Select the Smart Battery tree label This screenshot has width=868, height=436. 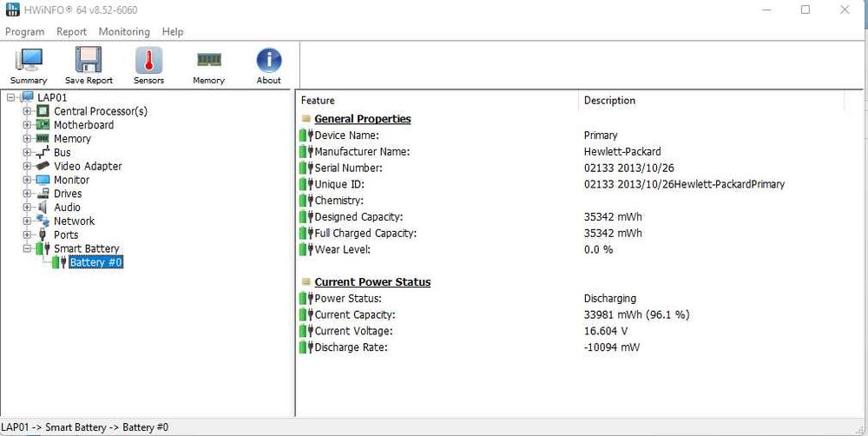86,248
